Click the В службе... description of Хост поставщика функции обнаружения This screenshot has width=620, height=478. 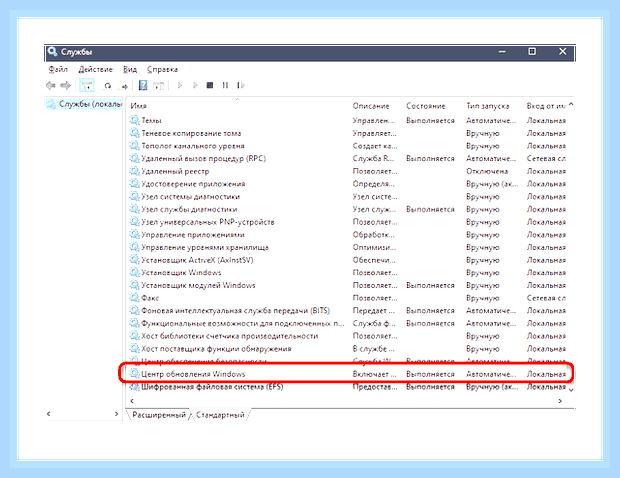[373, 349]
